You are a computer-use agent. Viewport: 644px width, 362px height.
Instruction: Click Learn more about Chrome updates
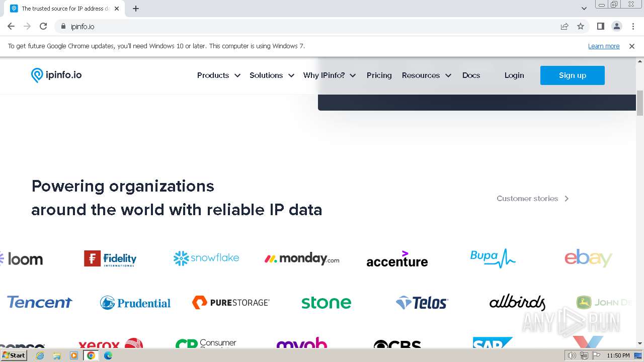click(604, 46)
